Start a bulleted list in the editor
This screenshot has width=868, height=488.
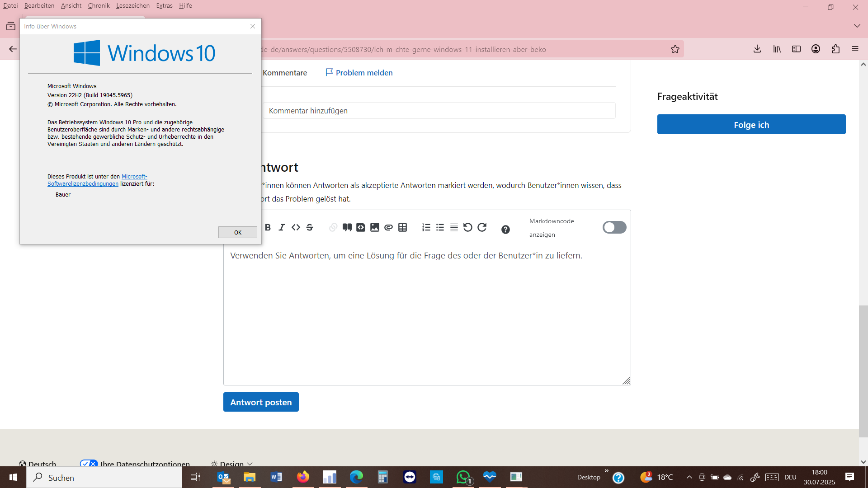(440, 227)
